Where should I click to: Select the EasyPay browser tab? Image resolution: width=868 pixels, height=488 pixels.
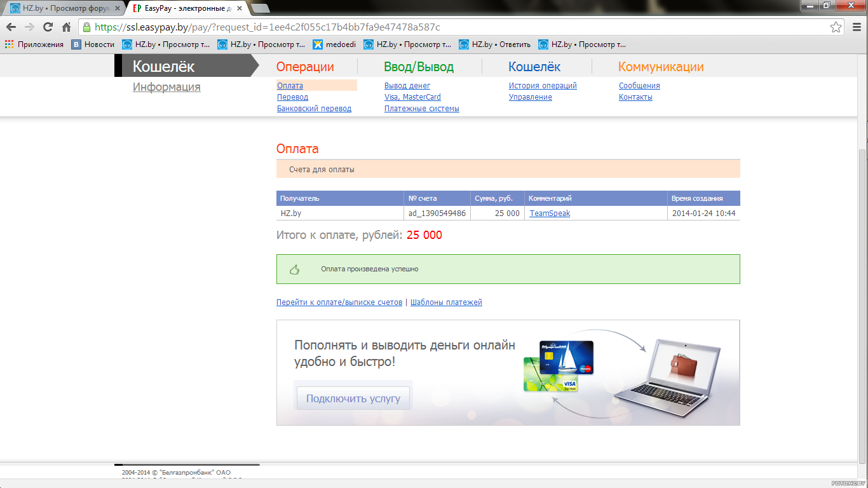pyautogui.click(x=187, y=9)
